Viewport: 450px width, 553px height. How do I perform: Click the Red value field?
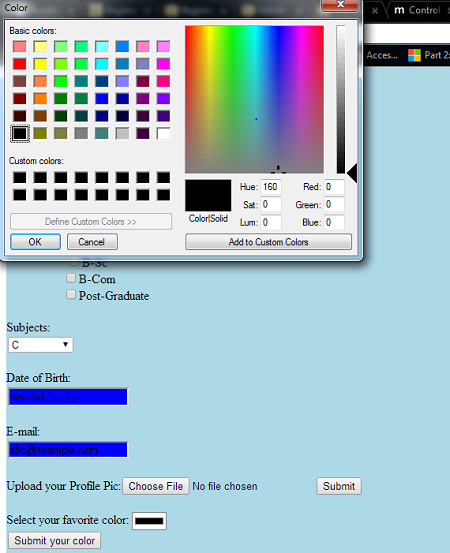pos(334,187)
